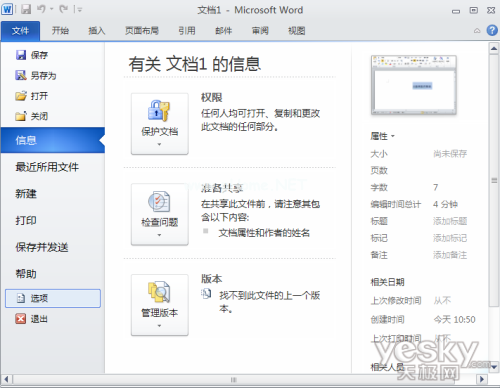Viewport: 500px width, 388px height.
Task: Click 文档属性和作者的姓名 text
Action: pos(264,233)
